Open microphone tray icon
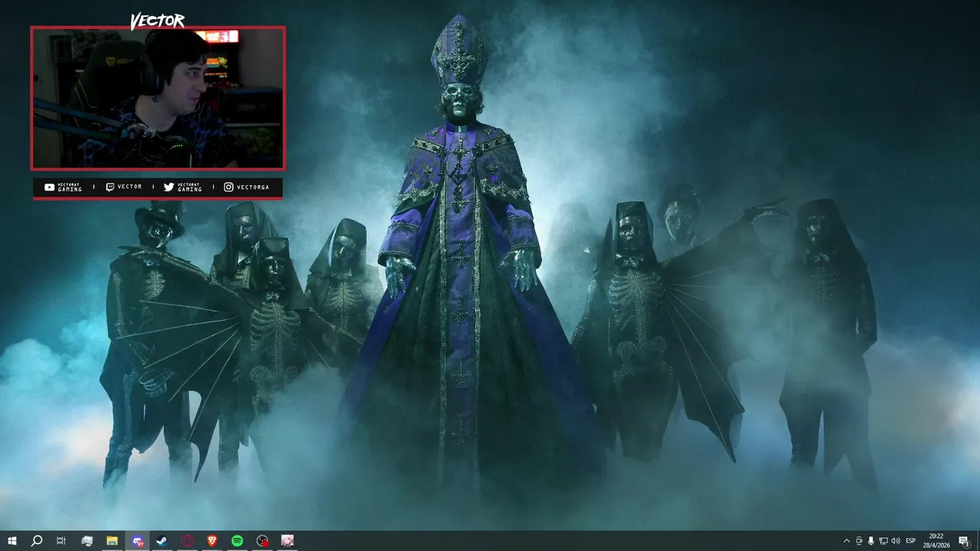Image resolution: width=980 pixels, height=551 pixels. pos(871,540)
